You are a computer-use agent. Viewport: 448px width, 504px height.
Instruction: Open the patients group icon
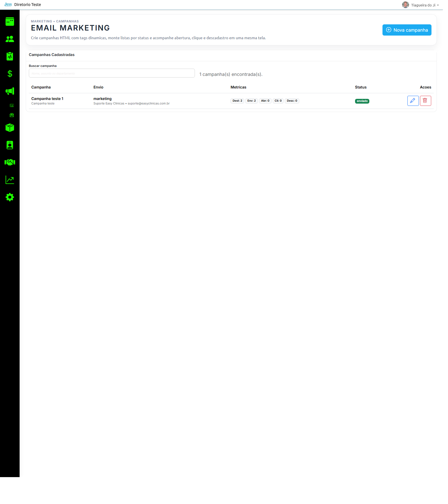coord(10,39)
